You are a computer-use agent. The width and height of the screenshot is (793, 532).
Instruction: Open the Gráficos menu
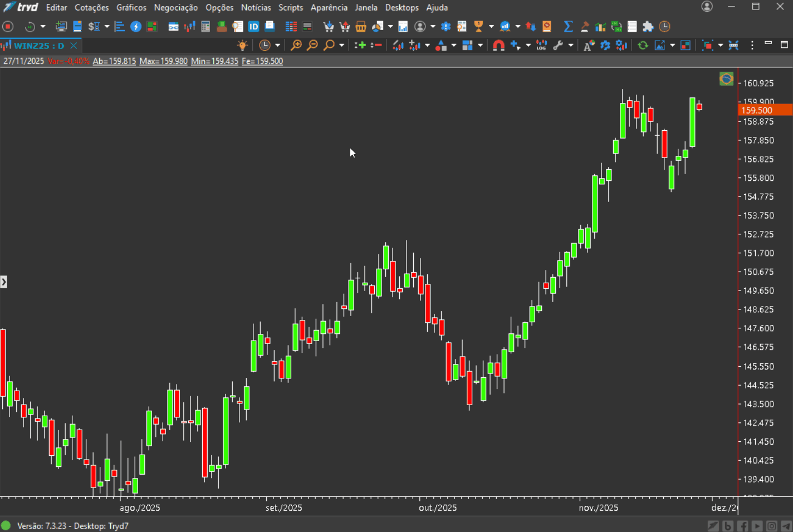131,7
